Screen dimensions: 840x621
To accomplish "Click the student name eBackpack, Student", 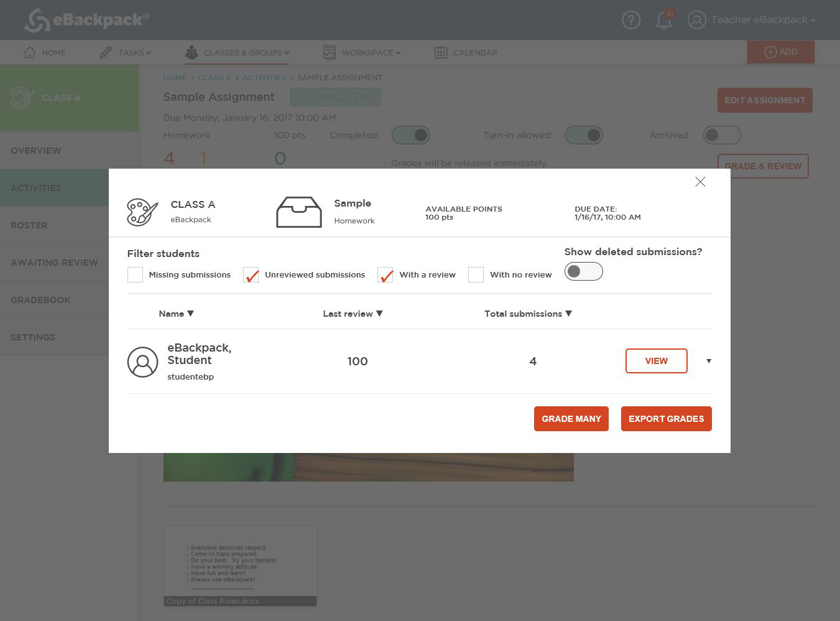I will pos(199,354).
